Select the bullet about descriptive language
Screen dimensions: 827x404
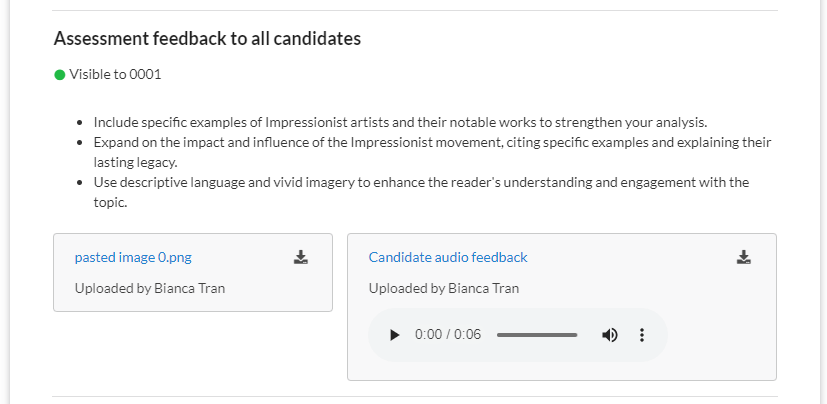point(421,193)
